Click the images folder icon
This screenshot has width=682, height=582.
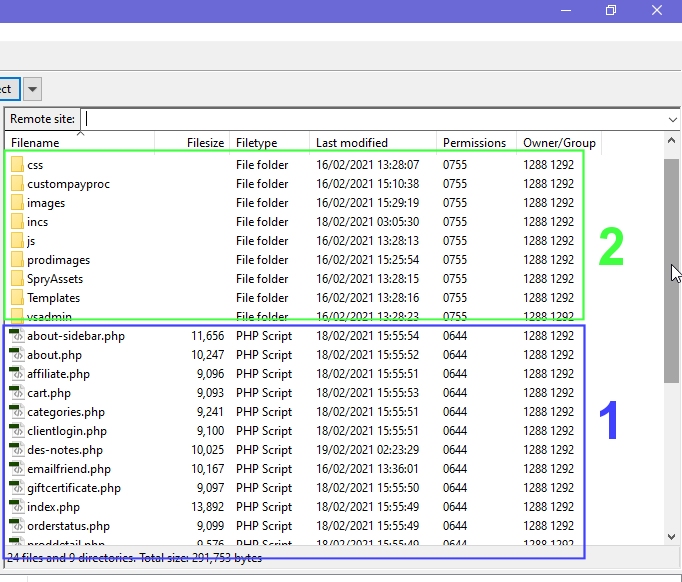(17, 203)
